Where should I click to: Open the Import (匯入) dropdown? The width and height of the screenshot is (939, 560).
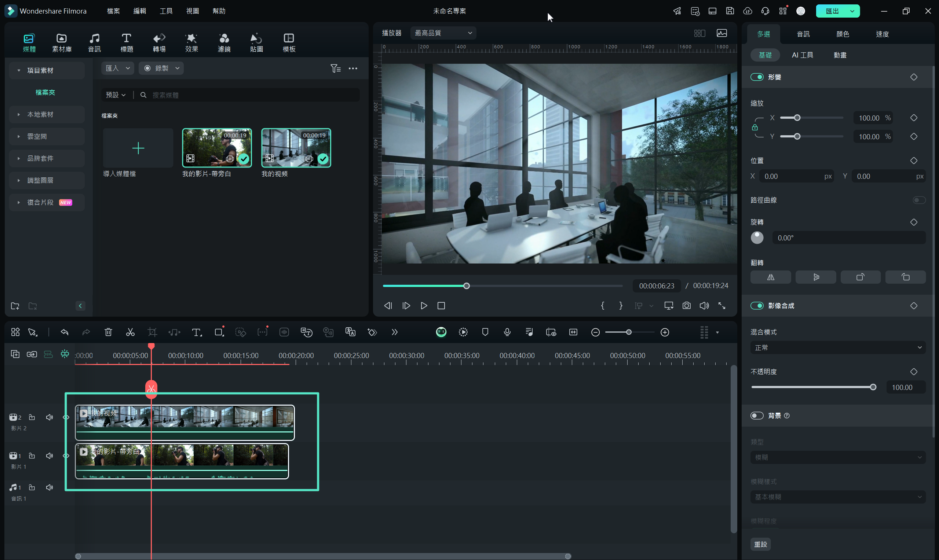pyautogui.click(x=117, y=68)
